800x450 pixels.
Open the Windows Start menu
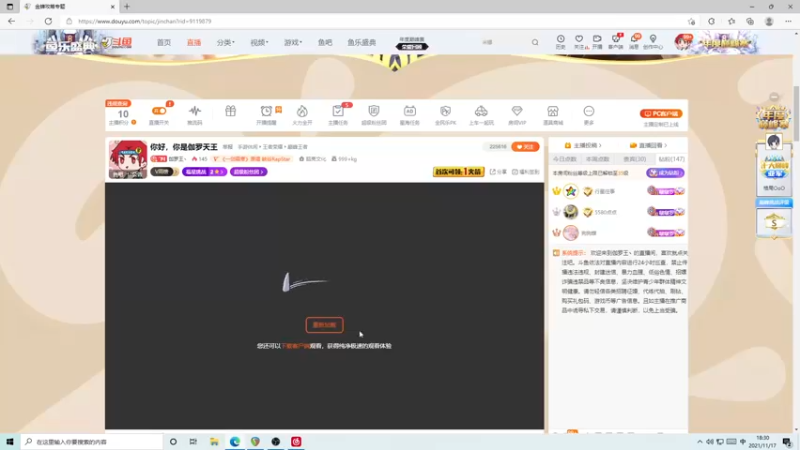(x=10, y=442)
